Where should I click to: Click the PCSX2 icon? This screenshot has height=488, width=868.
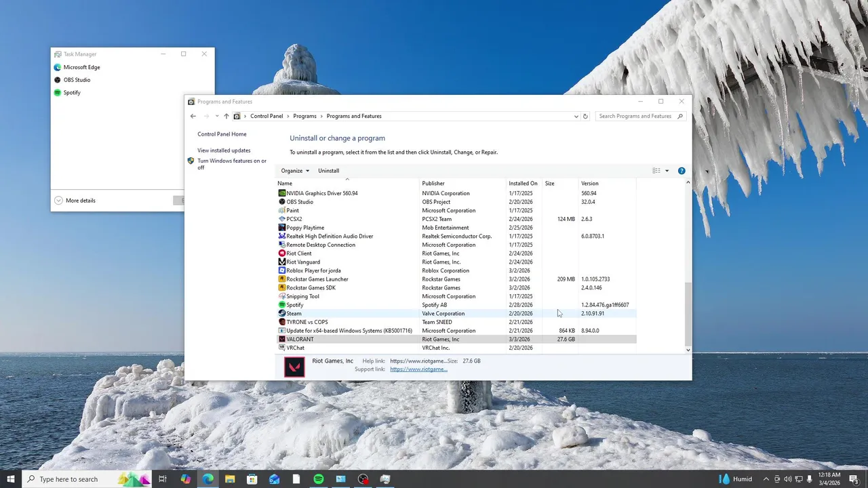282,219
